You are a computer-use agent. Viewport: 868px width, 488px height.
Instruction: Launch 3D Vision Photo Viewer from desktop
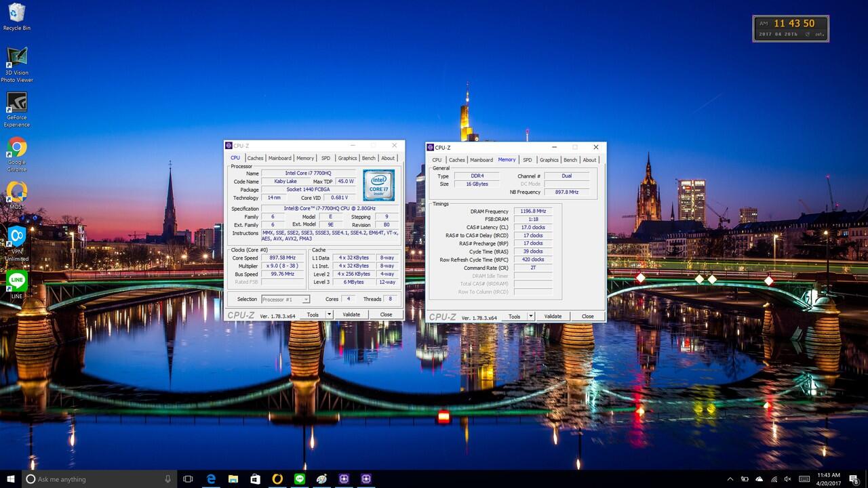[17, 64]
